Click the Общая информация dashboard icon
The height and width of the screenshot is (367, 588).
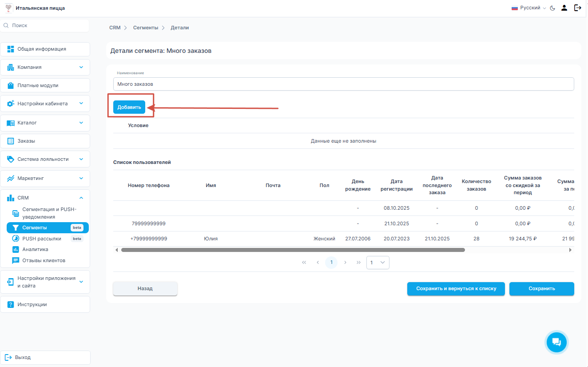tap(11, 49)
